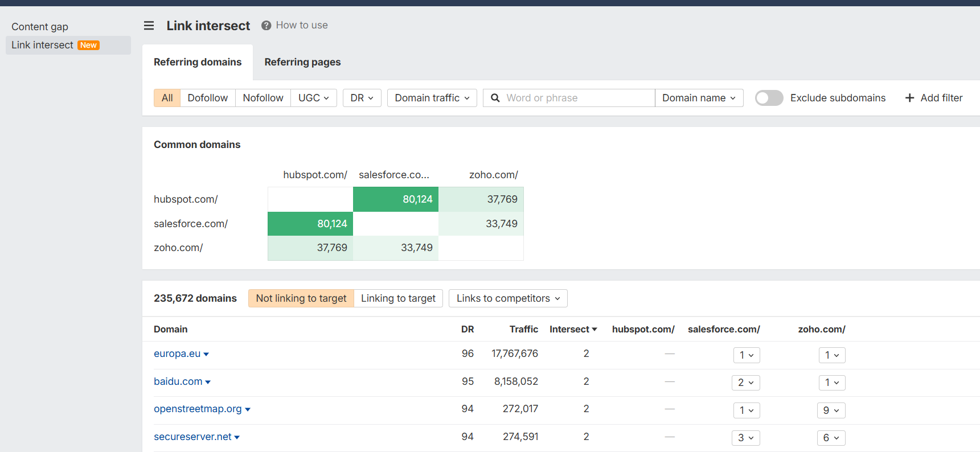Viewport: 980px width, 452px height.
Task: Expand the Links to competitors dropdown
Action: pyautogui.click(x=508, y=298)
